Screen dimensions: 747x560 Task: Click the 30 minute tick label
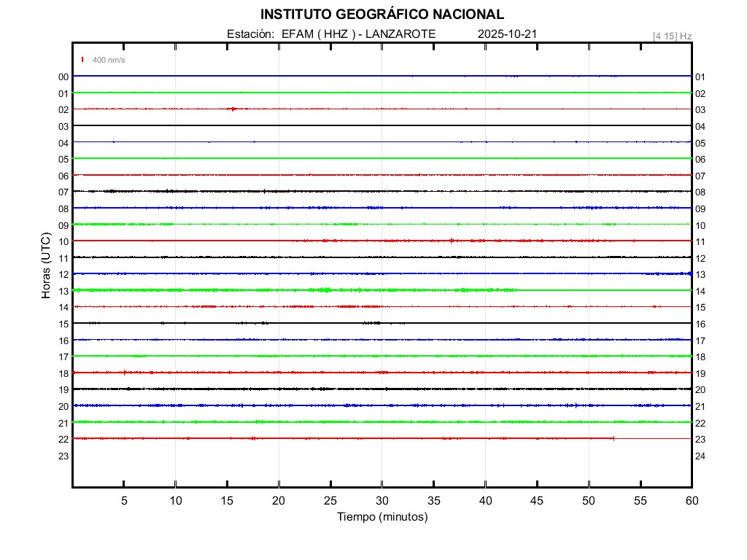tap(382, 501)
